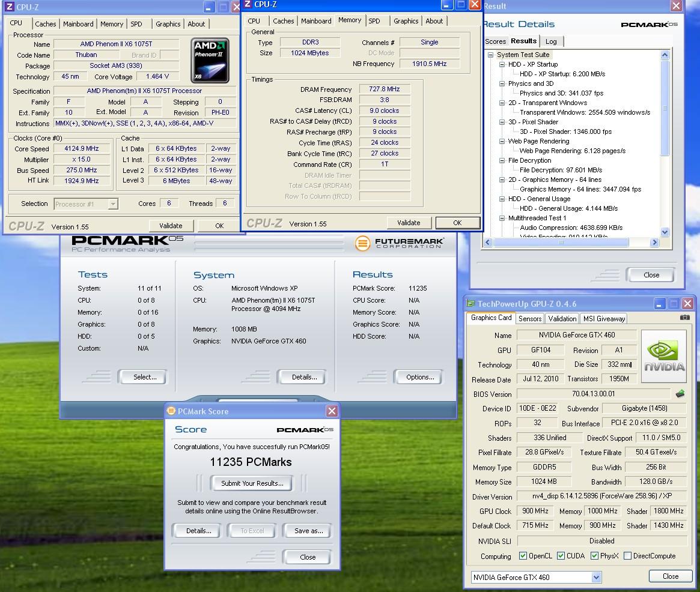
Task: Click the Driver Version field in GPU-Z
Action: (601, 496)
